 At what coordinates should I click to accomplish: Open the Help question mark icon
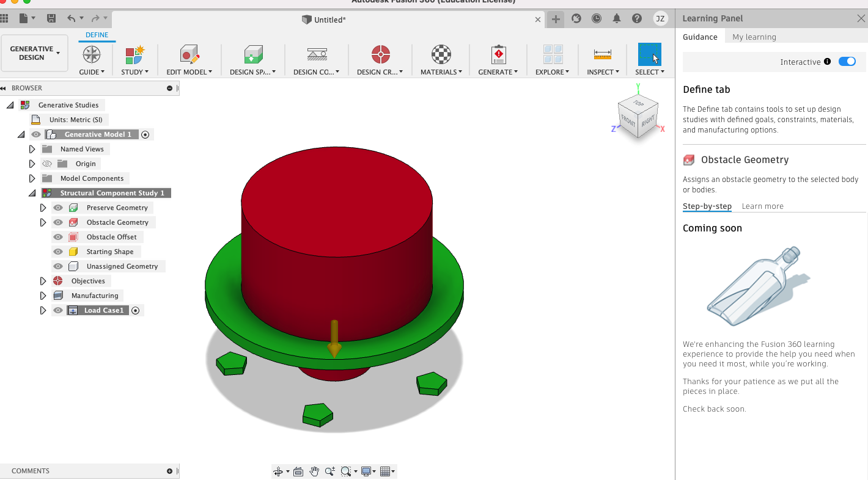(x=637, y=19)
